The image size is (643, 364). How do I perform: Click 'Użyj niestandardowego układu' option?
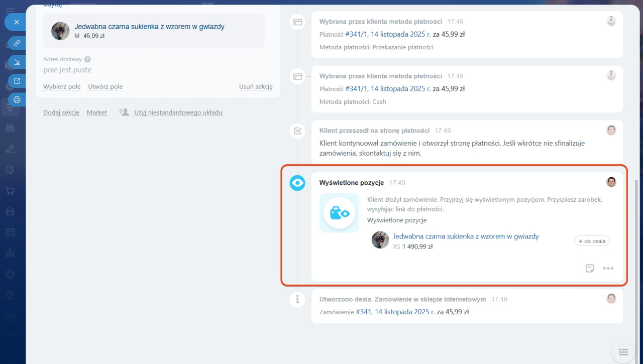[x=178, y=112]
